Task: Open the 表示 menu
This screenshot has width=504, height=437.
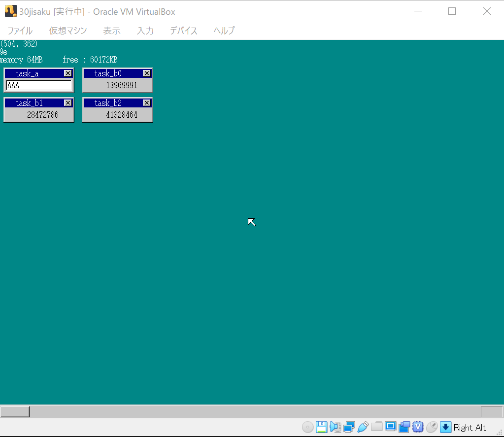Action: tap(112, 31)
